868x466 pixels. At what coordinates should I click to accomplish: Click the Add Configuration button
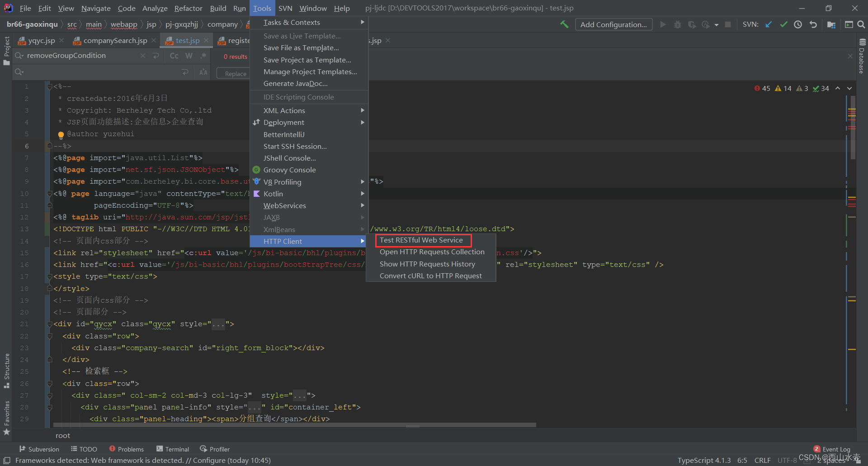[x=613, y=24]
